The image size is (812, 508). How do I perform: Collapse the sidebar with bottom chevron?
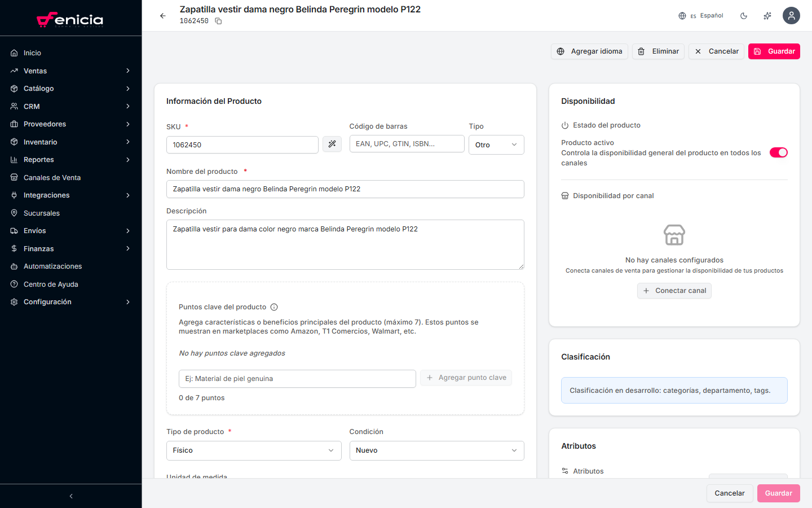coord(71,496)
